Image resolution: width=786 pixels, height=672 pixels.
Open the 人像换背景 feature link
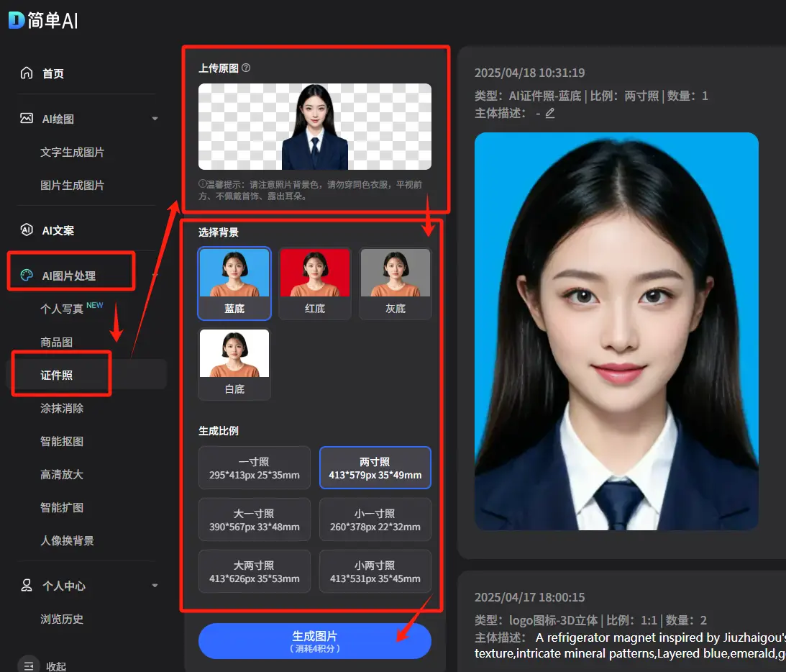(x=67, y=540)
